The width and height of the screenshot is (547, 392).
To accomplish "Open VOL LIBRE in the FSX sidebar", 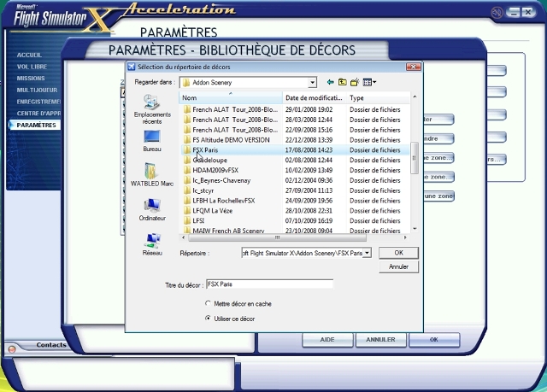I will point(32,67).
